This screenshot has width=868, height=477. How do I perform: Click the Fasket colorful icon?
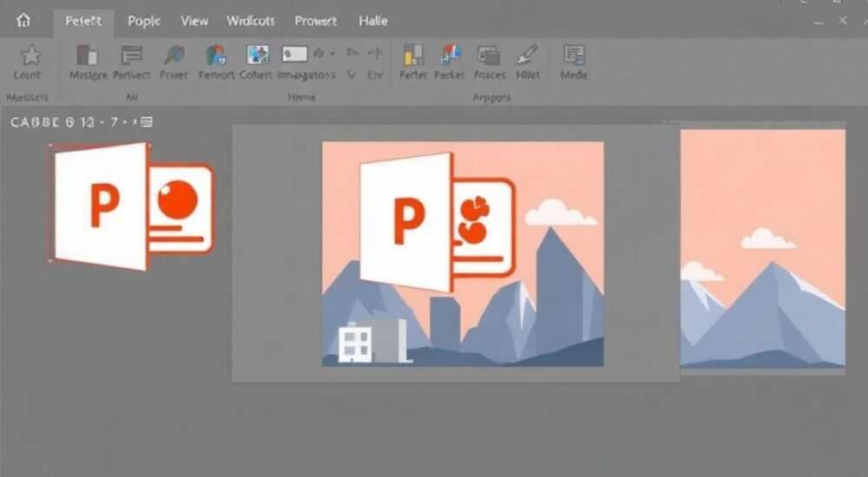coord(450,55)
